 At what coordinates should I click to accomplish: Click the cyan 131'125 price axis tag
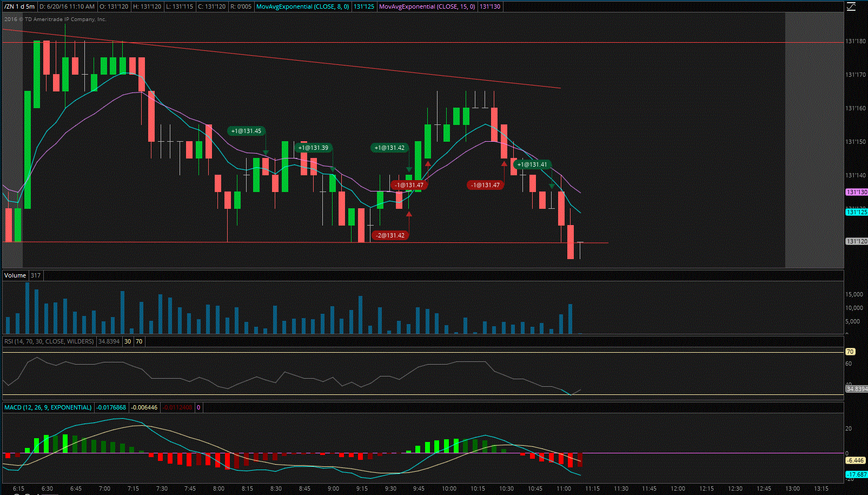(857, 212)
